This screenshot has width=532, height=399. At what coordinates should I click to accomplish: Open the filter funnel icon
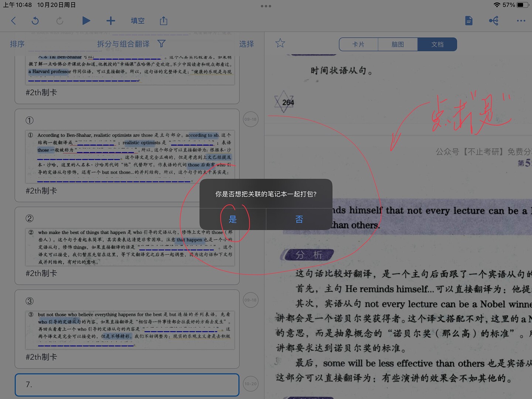(161, 44)
